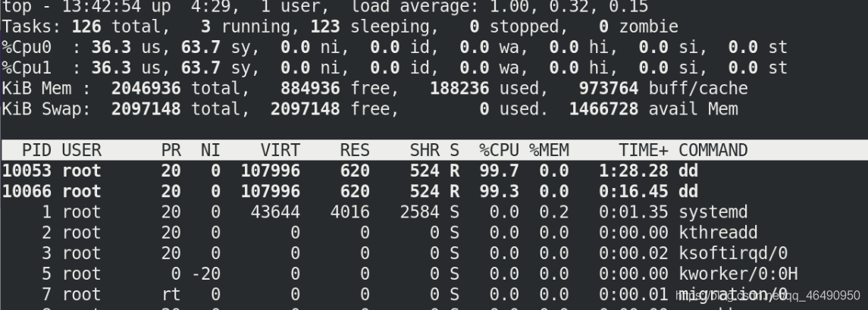Click the '0 zombie' count
The width and height of the screenshot is (868, 310).
pos(638,27)
